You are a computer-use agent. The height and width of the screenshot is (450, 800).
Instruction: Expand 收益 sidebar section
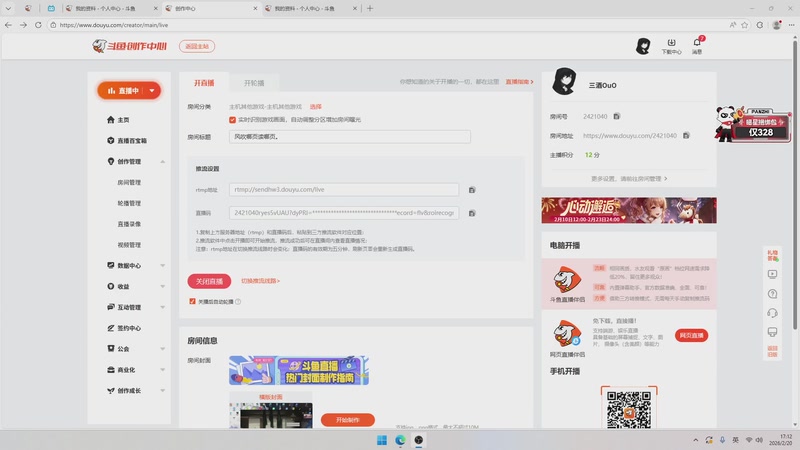[163, 286]
